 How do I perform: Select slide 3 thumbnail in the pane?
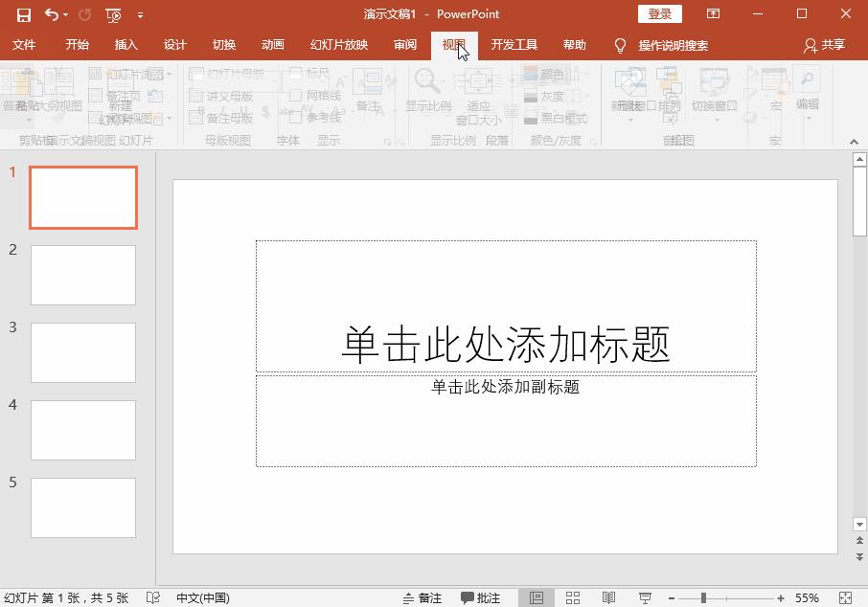pos(83,352)
